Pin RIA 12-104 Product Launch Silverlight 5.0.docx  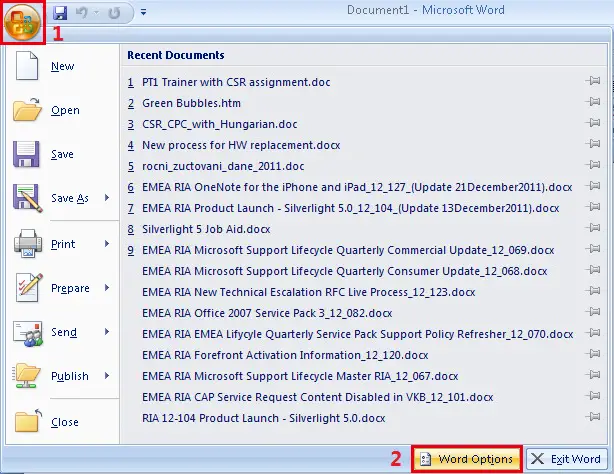pos(593,416)
